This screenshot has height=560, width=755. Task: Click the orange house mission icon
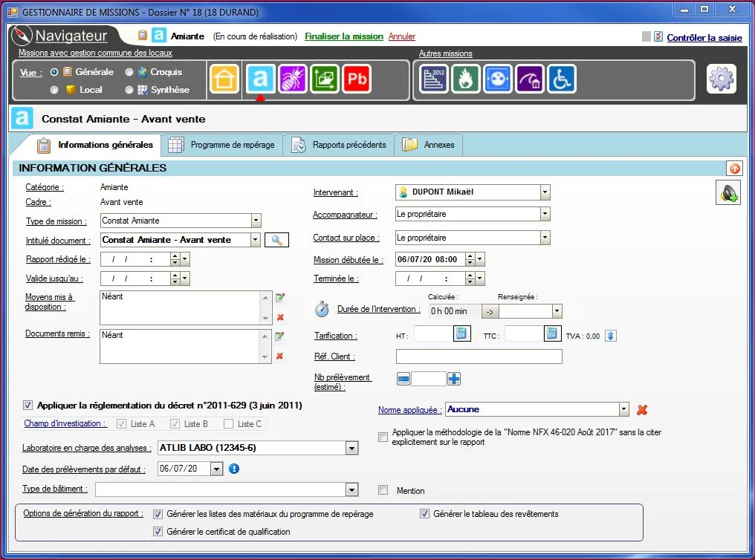(x=224, y=79)
